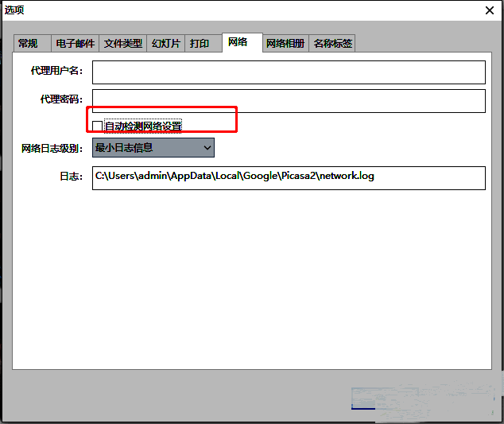Switch to the 常规 tab
The height and width of the screenshot is (424, 504).
coord(29,44)
